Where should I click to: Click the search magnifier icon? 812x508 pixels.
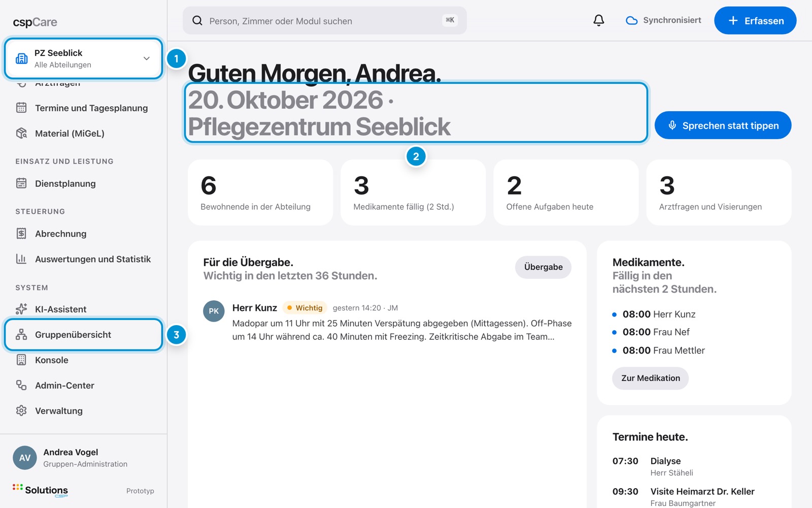(x=197, y=21)
